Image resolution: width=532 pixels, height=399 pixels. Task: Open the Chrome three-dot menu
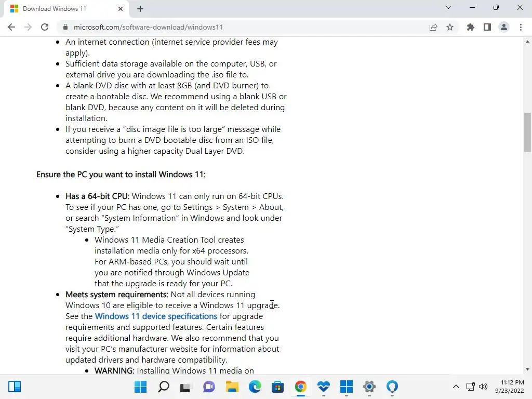coord(521,27)
